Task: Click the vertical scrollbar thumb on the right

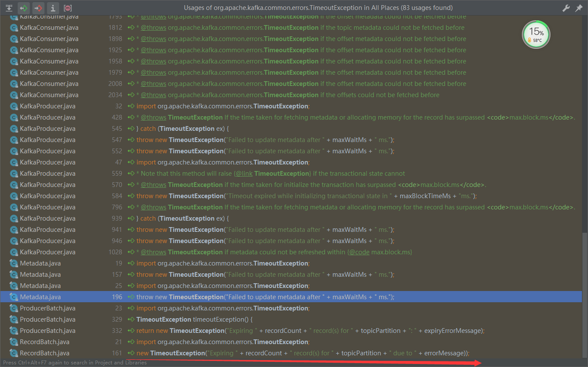Action: pos(585,294)
